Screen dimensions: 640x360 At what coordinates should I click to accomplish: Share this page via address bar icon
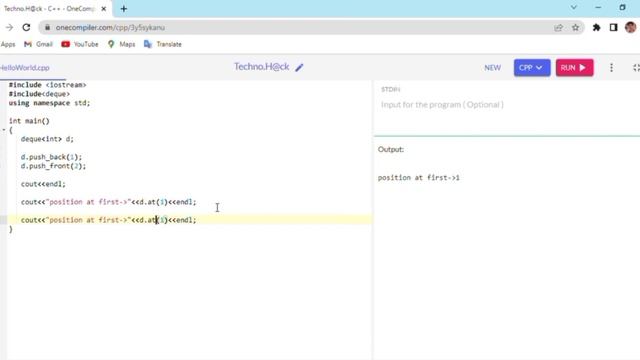558,27
